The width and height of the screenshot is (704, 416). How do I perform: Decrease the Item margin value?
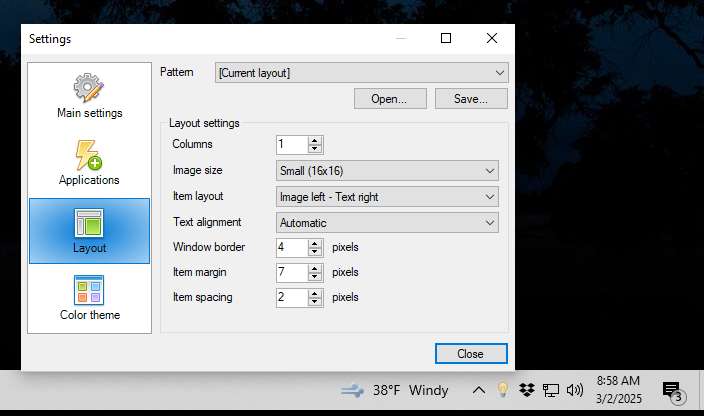tap(315, 276)
